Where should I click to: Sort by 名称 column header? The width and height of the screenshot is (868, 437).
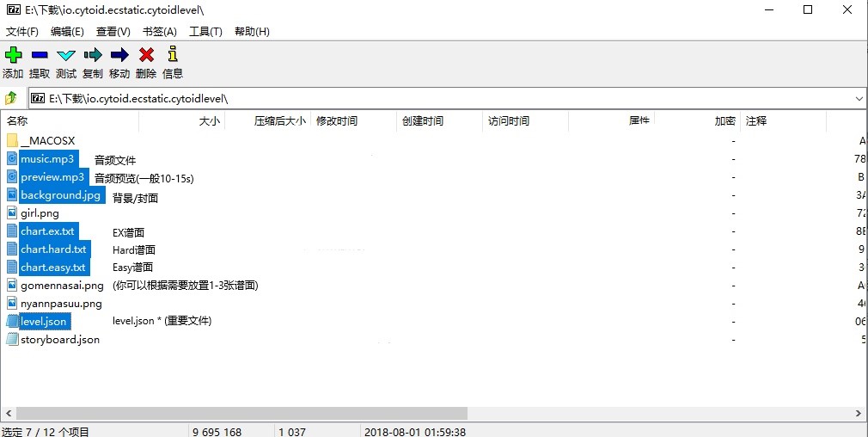pos(18,121)
